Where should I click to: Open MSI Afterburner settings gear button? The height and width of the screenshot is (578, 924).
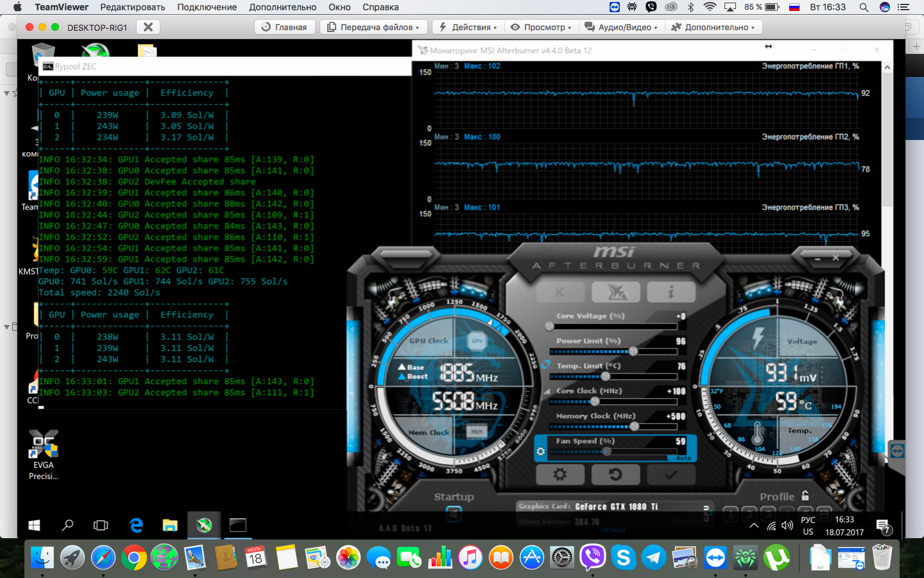pyautogui.click(x=560, y=475)
